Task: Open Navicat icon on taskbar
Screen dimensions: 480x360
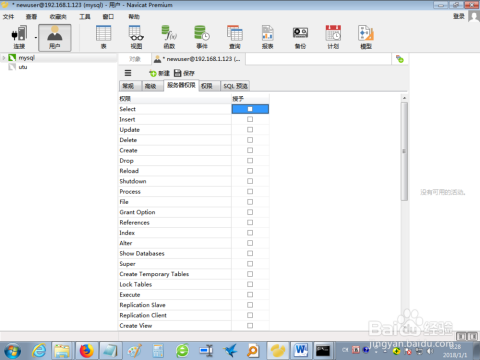Action: pos(278,351)
